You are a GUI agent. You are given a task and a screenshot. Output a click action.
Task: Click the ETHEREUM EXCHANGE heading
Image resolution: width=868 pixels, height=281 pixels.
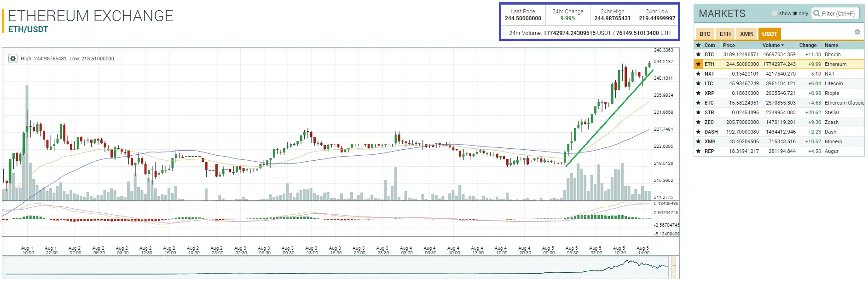coord(91,16)
